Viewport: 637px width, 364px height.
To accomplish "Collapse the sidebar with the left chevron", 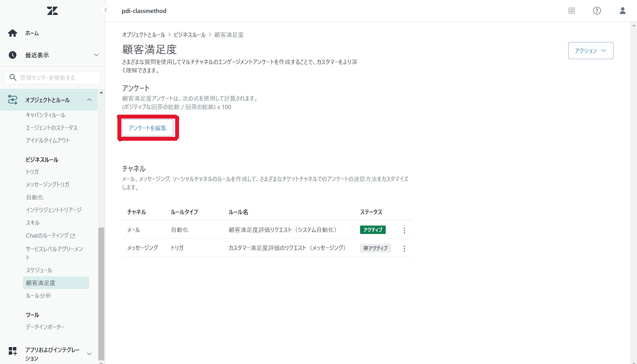I will 106,10.
